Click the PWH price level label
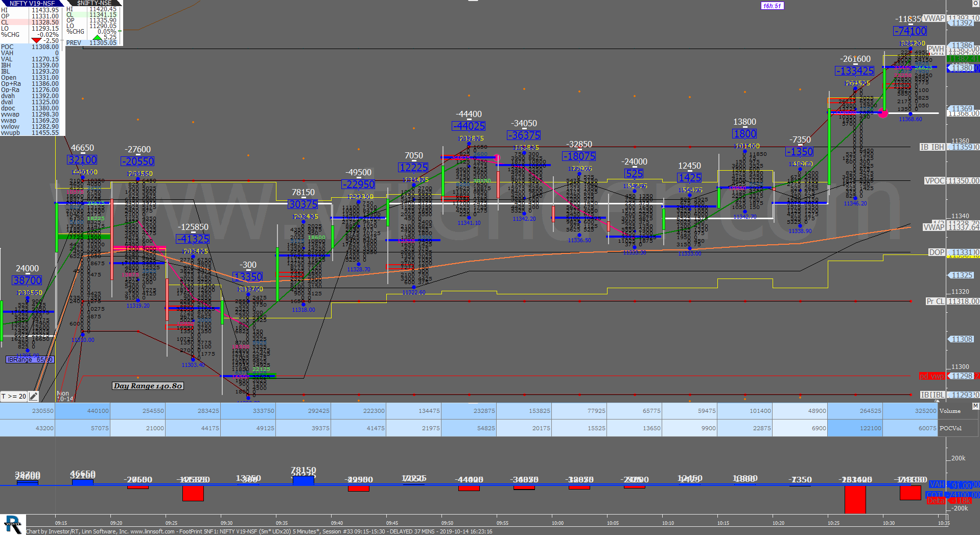980x535 pixels. (936, 50)
